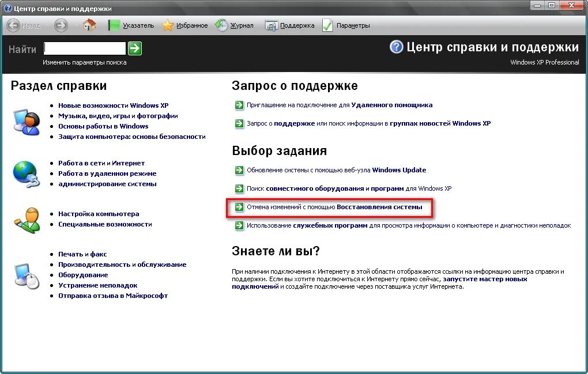Click служебных программ link text

pyautogui.click(x=330, y=225)
